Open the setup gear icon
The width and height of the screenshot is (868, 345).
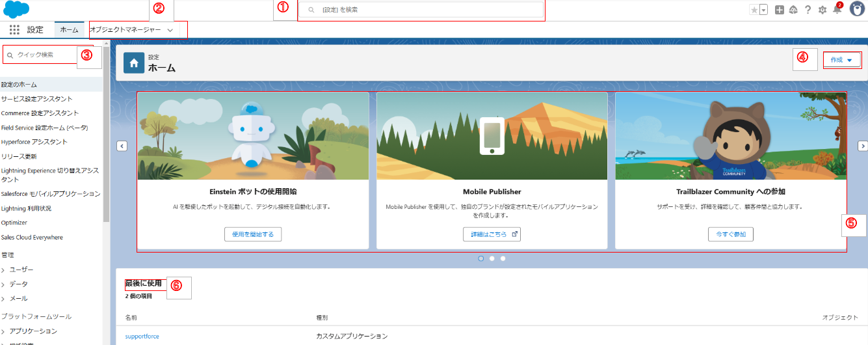pos(822,10)
